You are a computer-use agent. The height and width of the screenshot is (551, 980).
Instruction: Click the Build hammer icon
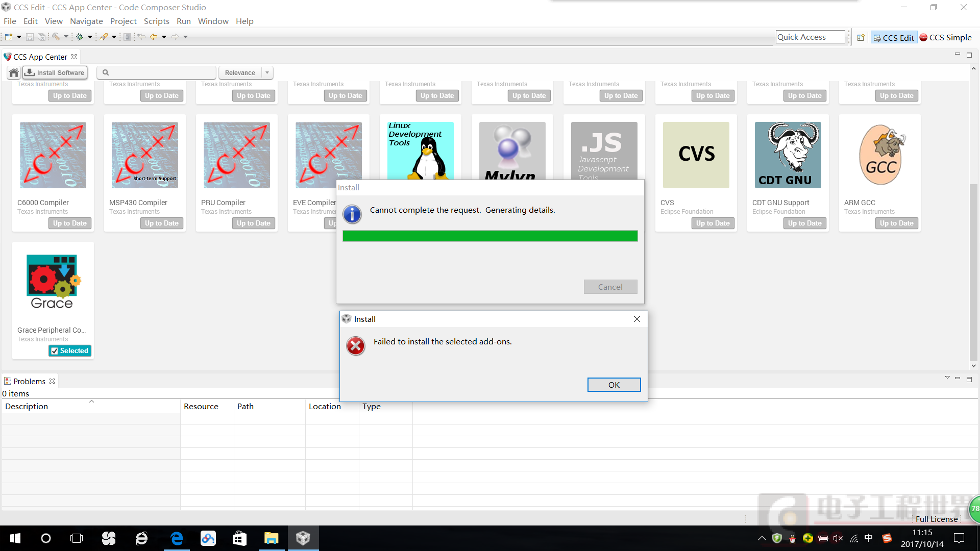pos(56,37)
